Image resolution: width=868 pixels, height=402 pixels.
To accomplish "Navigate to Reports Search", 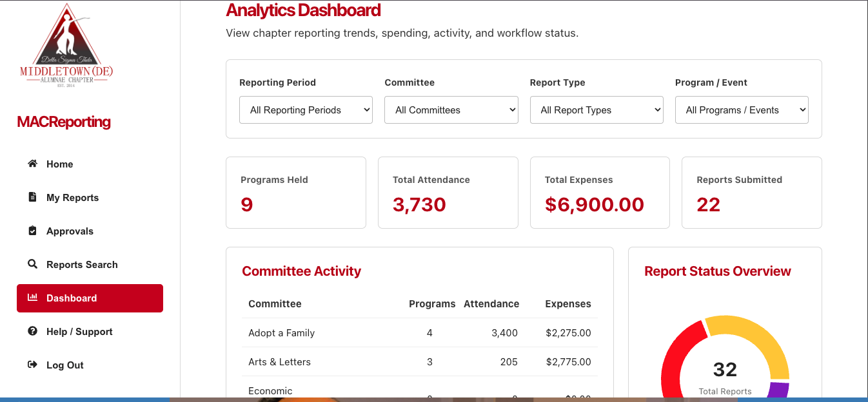I will click(90, 265).
